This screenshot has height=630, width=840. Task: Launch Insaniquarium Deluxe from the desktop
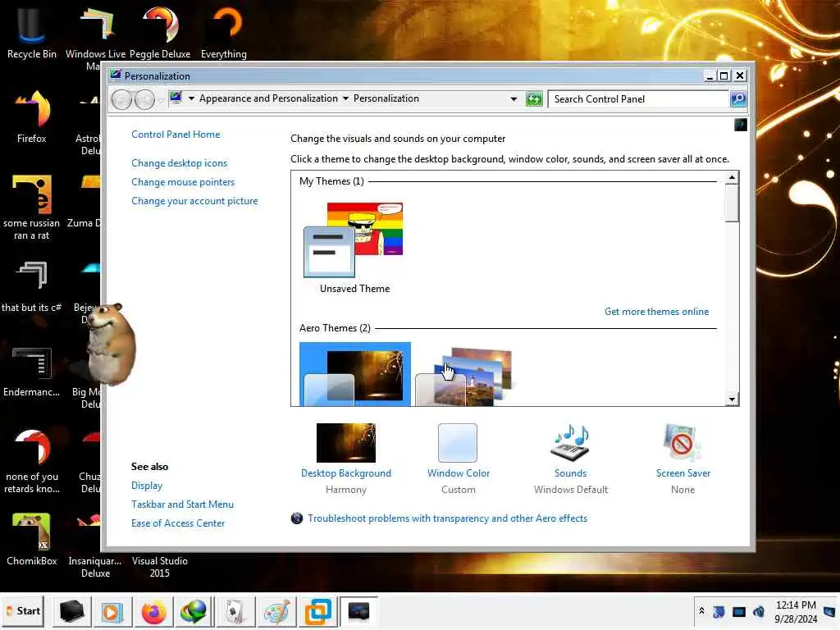coord(95,546)
